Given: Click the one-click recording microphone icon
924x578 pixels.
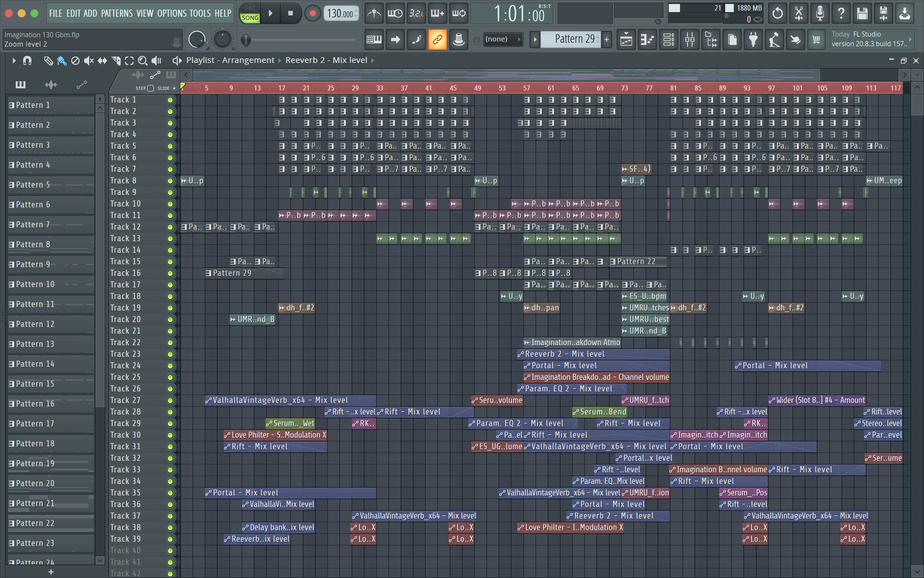Looking at the screenshot, I should (819, 13).
